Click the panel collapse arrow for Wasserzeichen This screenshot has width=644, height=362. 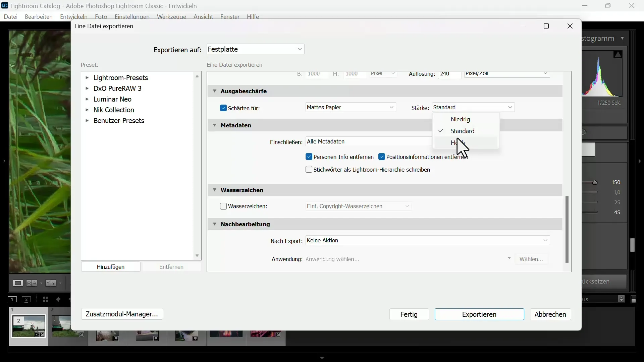click(x=215, y=190)
